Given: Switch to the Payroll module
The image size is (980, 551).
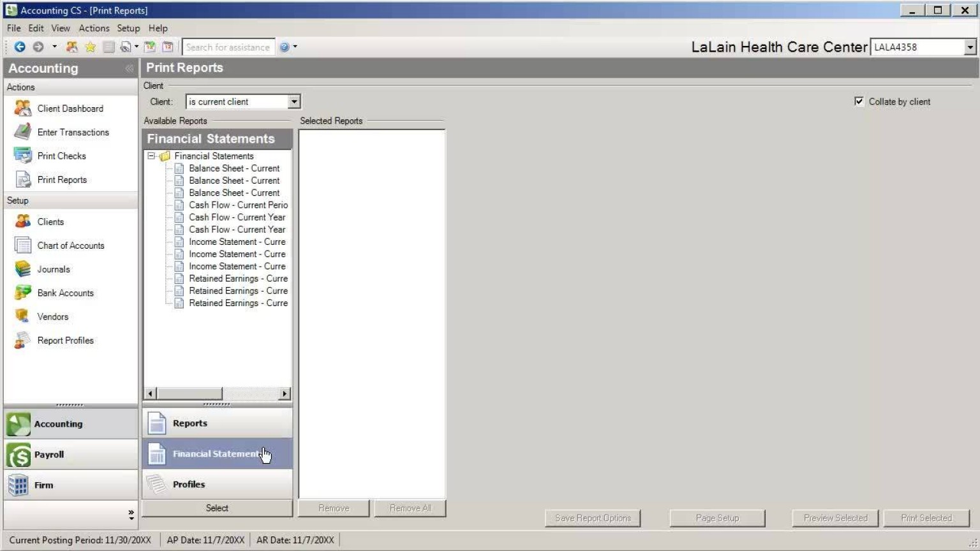Looking at the screenshot, I should click(x=49, y=455).
